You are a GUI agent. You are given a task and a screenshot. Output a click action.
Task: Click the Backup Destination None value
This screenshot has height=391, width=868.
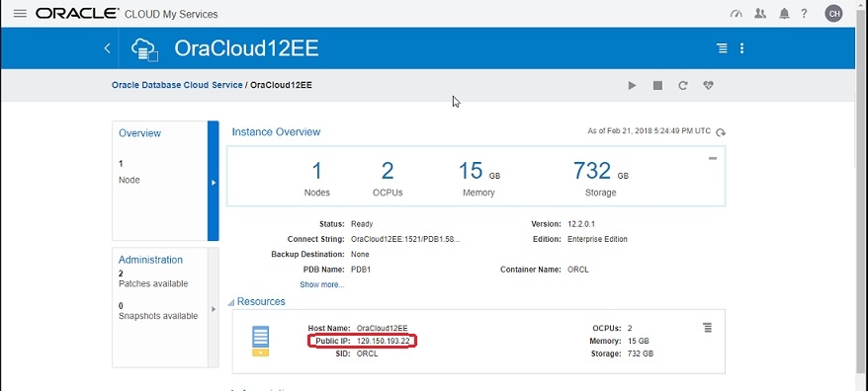(x=361, y=255)
